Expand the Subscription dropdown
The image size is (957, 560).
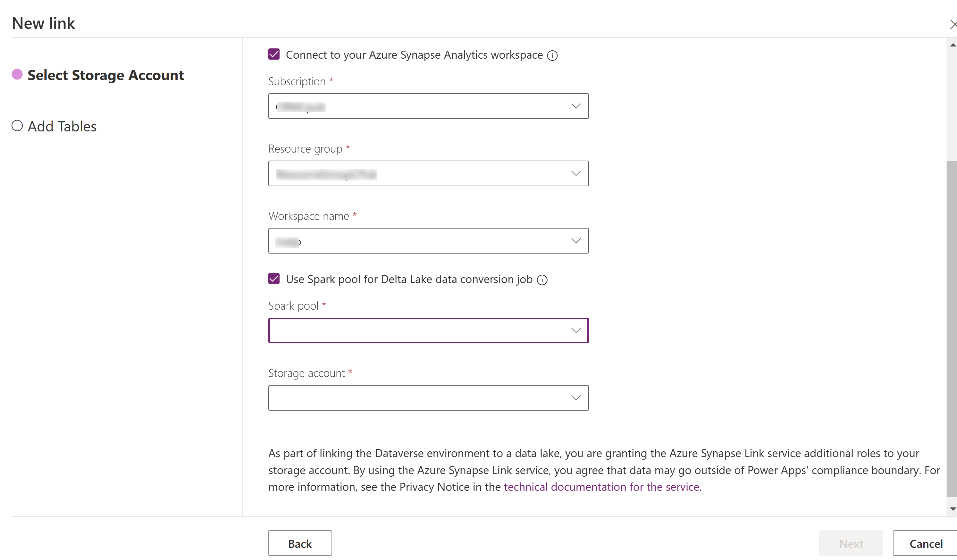coord(575,106)
